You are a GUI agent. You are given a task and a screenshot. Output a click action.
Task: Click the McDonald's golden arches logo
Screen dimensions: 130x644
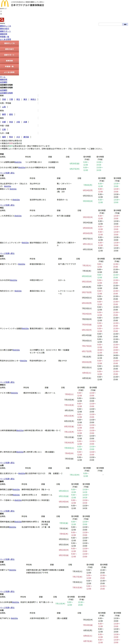pyautogui.click(x=5, y=4)
